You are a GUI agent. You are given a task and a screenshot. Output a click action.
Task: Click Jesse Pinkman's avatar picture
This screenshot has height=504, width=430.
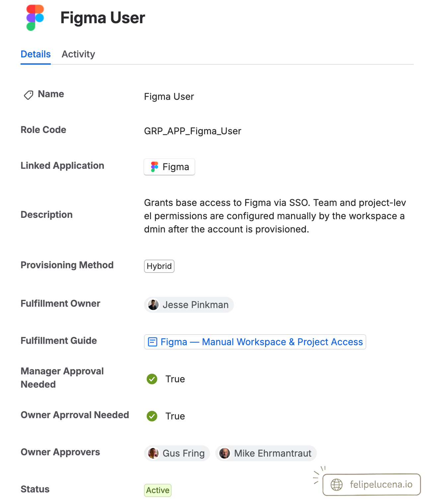pos(153,305)
